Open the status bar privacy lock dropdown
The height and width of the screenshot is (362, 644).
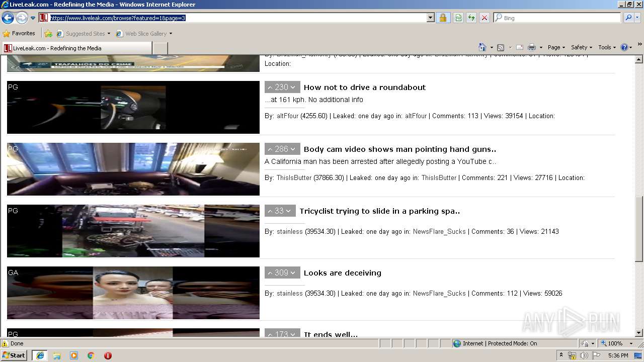click(588, 343)
